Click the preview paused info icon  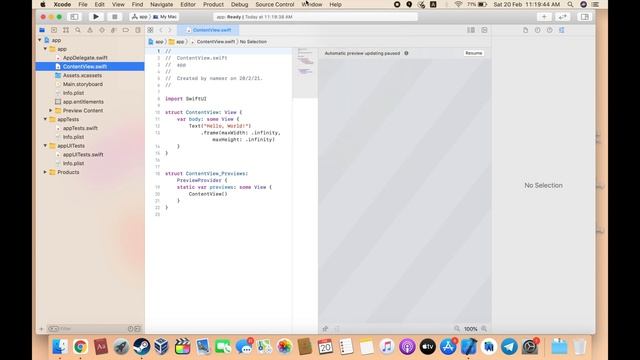pyautogui.click(x=406, y=53)
